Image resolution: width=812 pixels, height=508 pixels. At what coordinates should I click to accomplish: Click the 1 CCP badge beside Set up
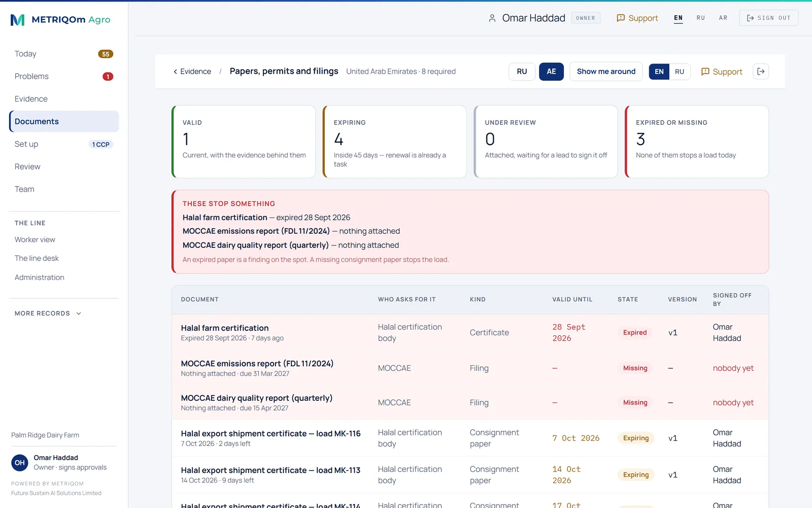point(100,144)
